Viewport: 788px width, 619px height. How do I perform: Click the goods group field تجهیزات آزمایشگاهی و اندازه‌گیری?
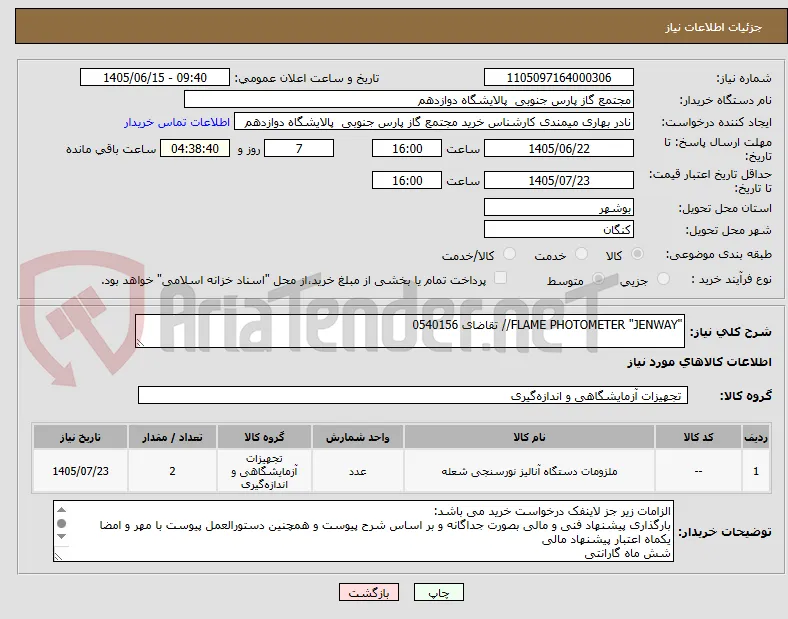pyautogui.click(x=413, y=395)
